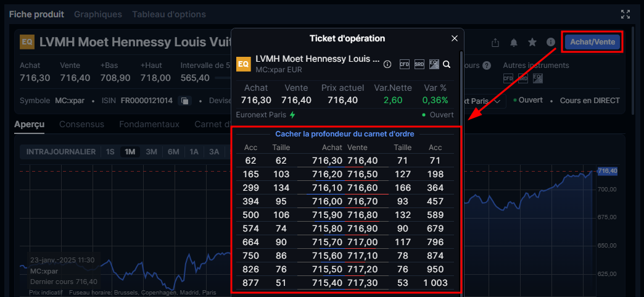644x297 pixels.
Task: Click Cours en DIRECT status text
Action: pos(590,101)
